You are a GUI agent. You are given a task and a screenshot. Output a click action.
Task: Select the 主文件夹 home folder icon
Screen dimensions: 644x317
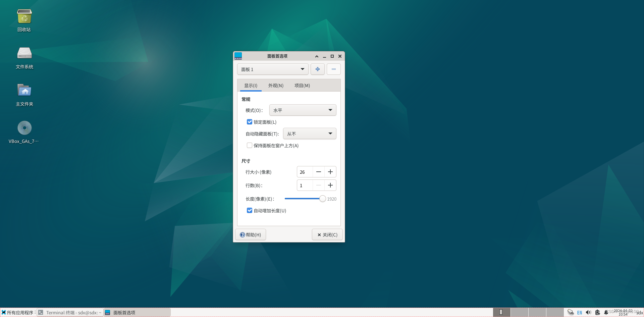(24, 95)
